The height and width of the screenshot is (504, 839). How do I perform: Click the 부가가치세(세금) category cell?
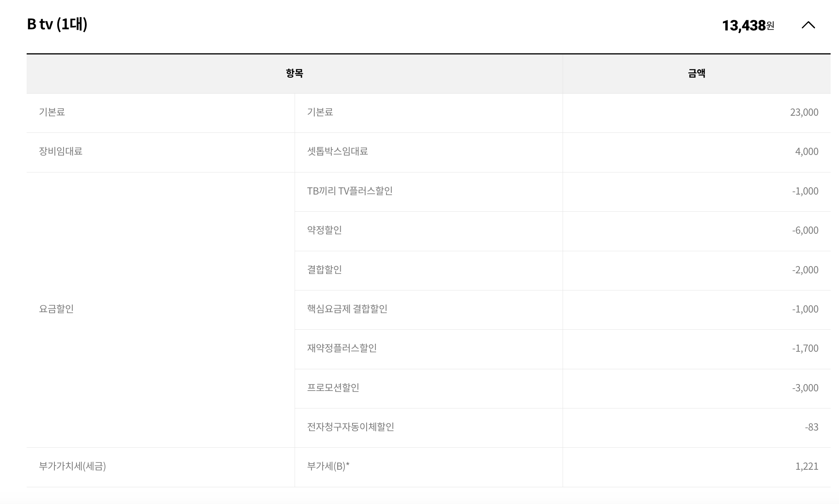tap(72, 466)
